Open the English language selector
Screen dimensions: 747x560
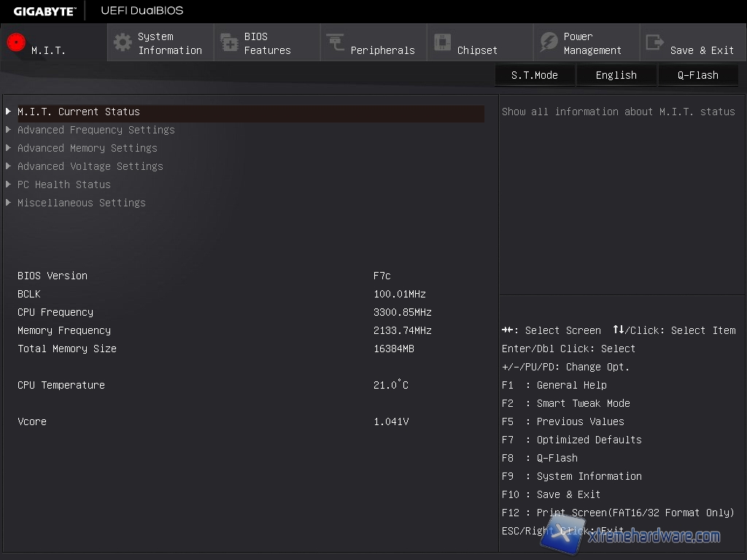[616, 75]
